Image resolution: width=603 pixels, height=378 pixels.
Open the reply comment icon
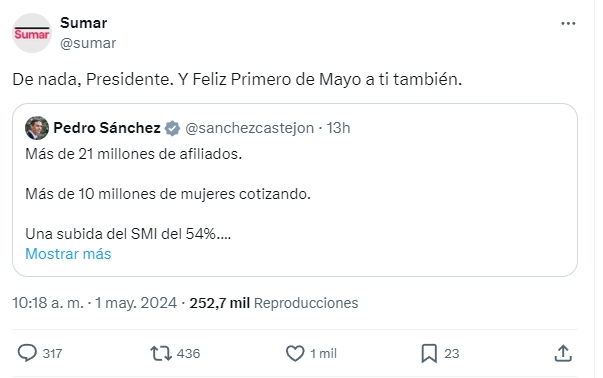tap(27, 353)
